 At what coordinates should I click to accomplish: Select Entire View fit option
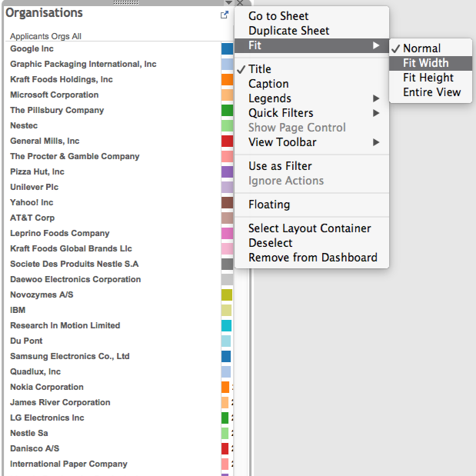click(431, 92)
